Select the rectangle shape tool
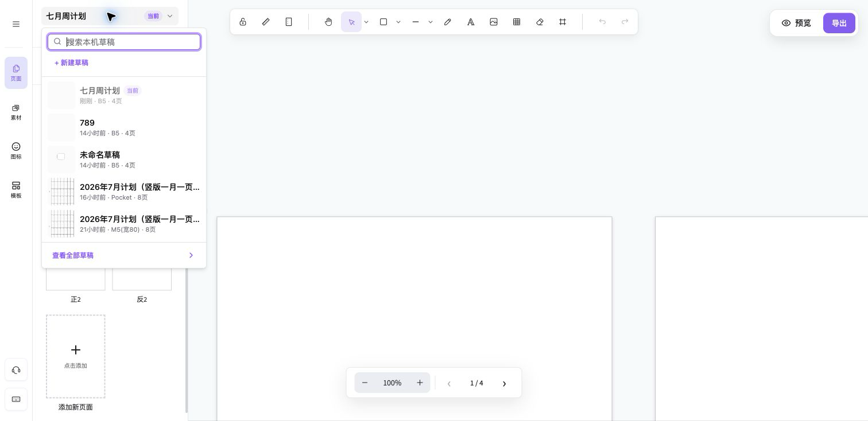The height and width of the screenshot is (421, 868). pyautogui.click(x=383, y=22)
